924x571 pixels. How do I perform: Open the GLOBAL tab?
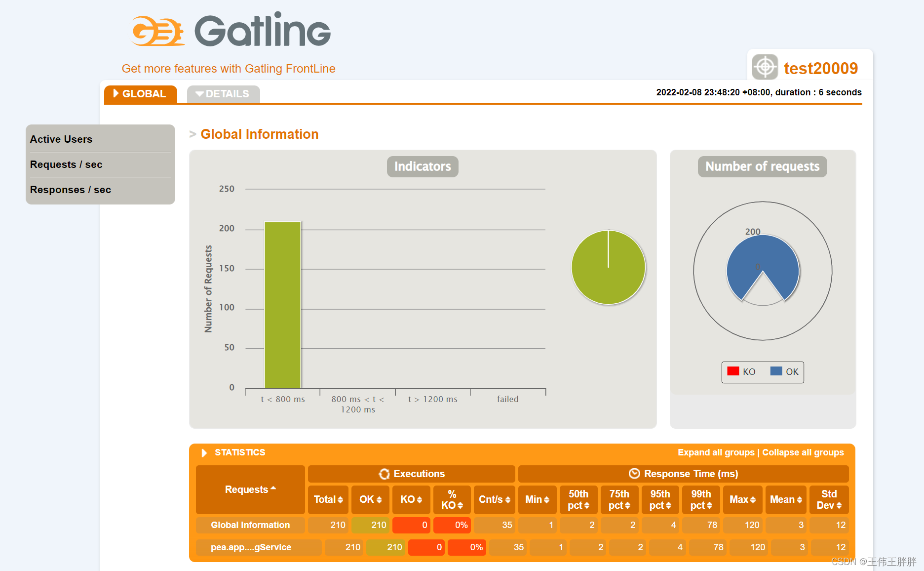click(141, 94)
